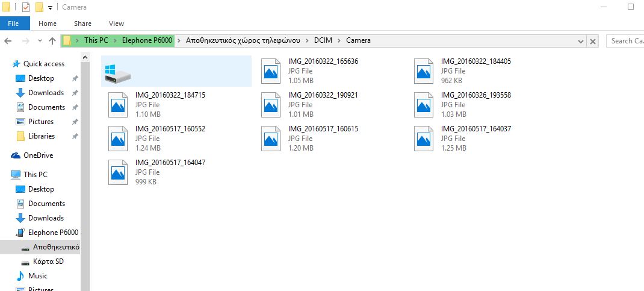Screen dimensions: 644x291
Task: Select Elephone P6000 device in navigation pane
Action: point(53,232)
